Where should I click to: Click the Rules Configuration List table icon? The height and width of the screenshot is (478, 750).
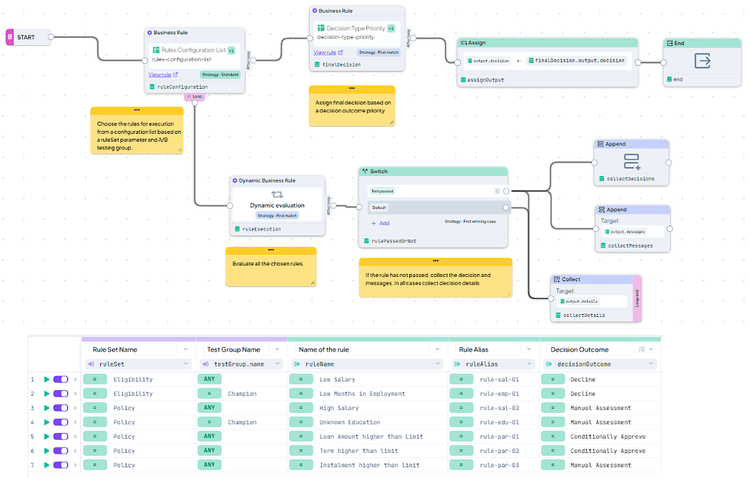(157, 50)
